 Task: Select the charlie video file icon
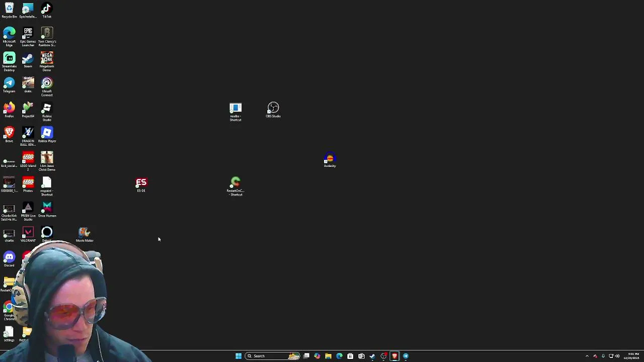click(x=9, y=235)
